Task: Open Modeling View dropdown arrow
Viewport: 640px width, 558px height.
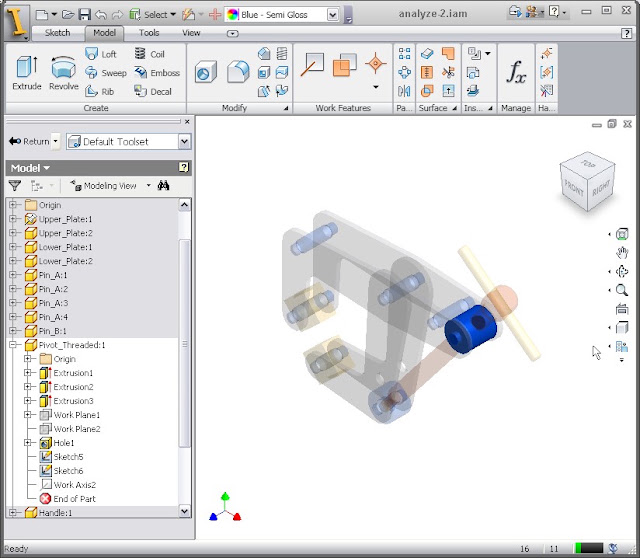Action: coord(149,186)
